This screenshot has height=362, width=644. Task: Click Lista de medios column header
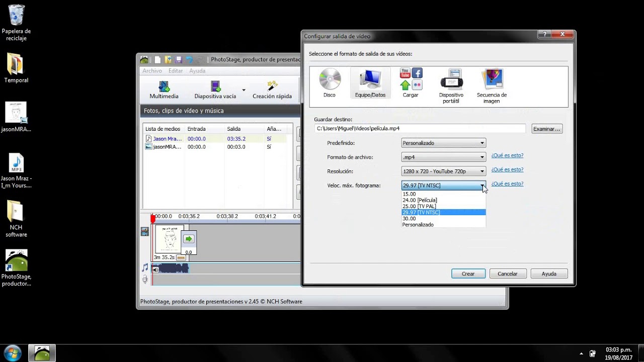164,129
